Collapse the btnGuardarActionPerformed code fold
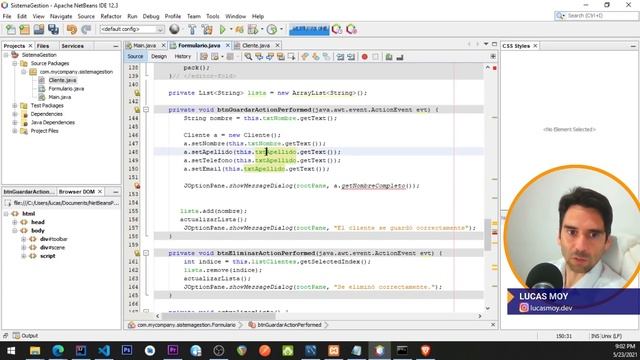The height and width of the screenshot is (360, 640). click(146, 109)
